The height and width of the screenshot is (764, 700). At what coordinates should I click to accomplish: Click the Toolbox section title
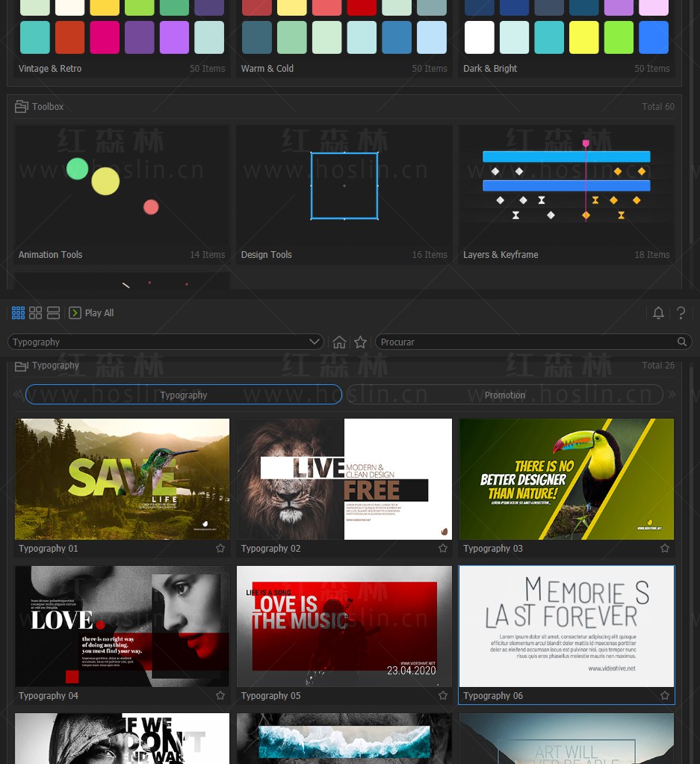tap(48, 106)
